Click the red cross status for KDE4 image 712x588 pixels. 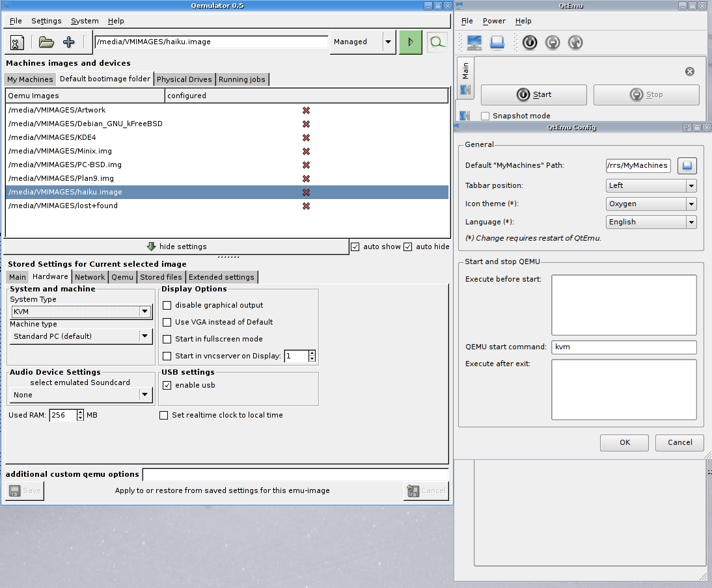(x=306, y=137)
